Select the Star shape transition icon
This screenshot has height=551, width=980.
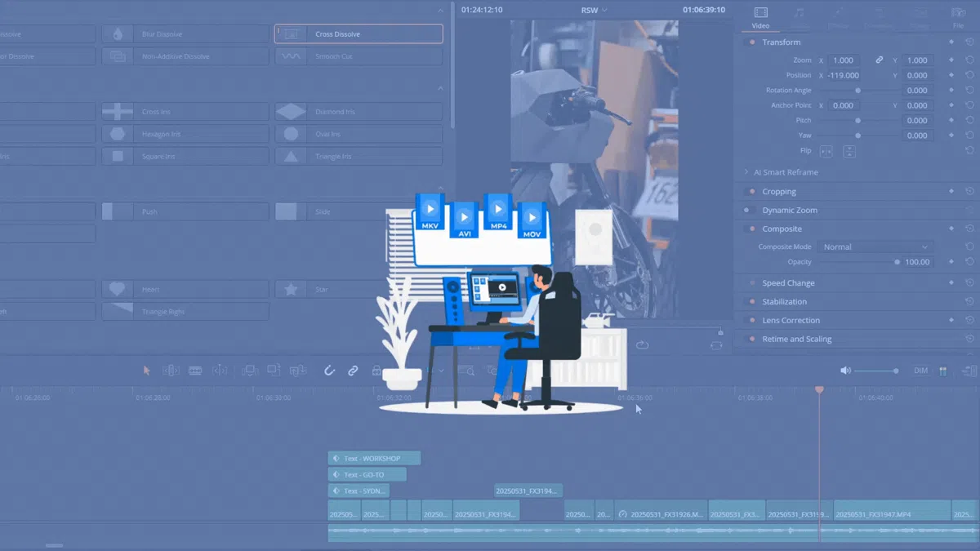click(291, 289)
